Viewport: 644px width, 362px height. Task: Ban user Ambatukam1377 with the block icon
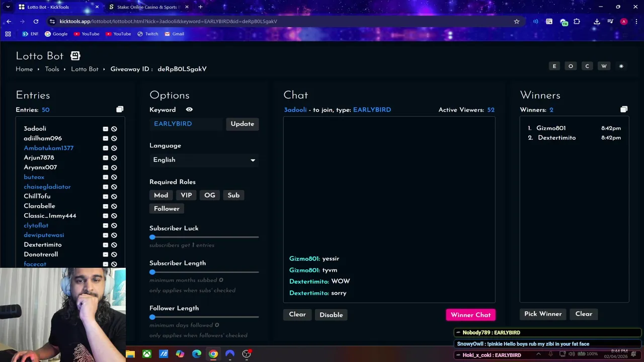tap(114, 148)
